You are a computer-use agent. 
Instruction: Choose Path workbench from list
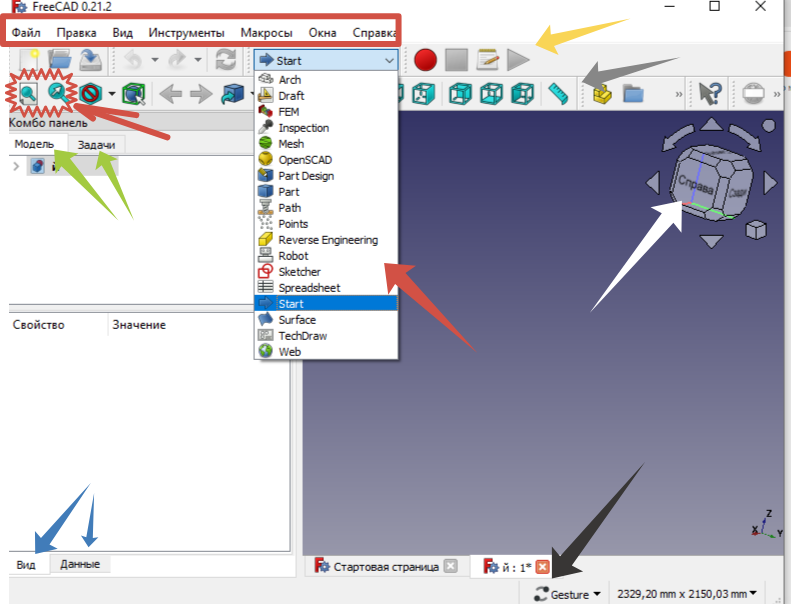(326, 208)
